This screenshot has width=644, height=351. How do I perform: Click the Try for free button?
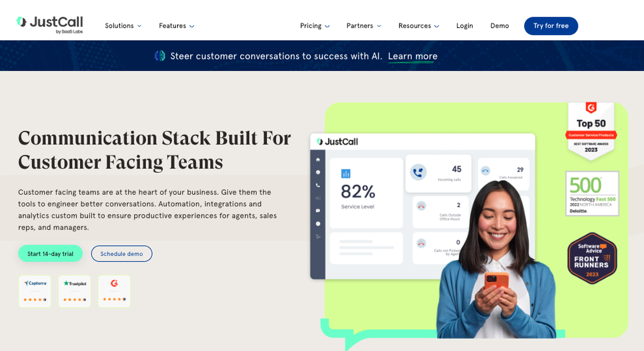click(x=551, y=26)
